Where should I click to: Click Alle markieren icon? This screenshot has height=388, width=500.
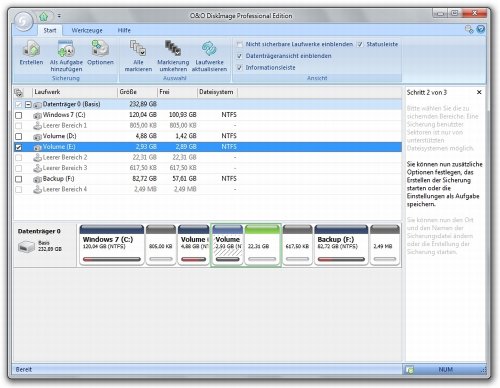click(x=138, y=49)
